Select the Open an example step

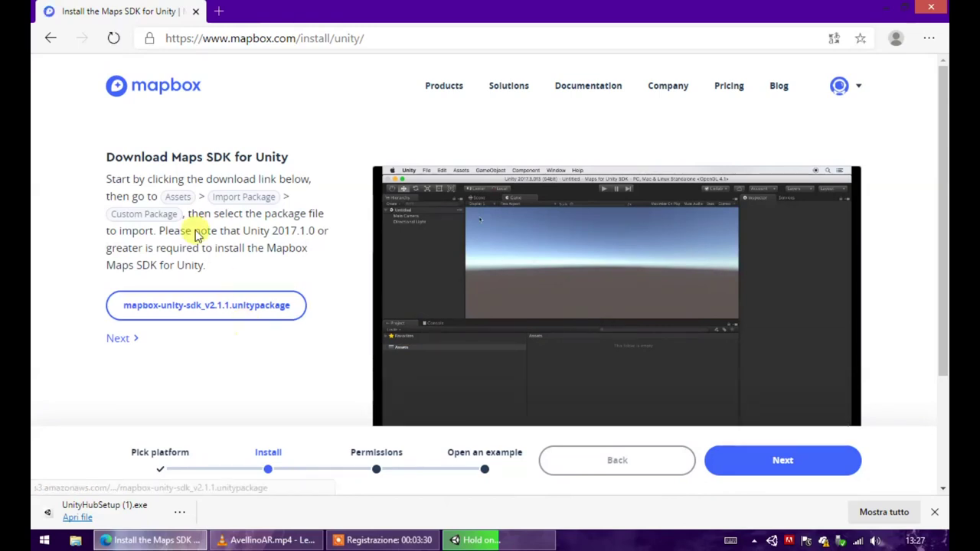tap(485, 452)
